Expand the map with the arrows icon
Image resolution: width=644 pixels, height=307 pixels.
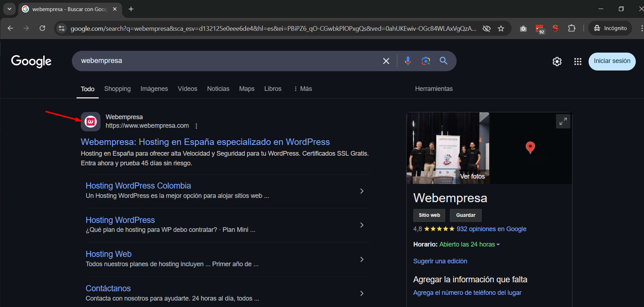point(563,121)
